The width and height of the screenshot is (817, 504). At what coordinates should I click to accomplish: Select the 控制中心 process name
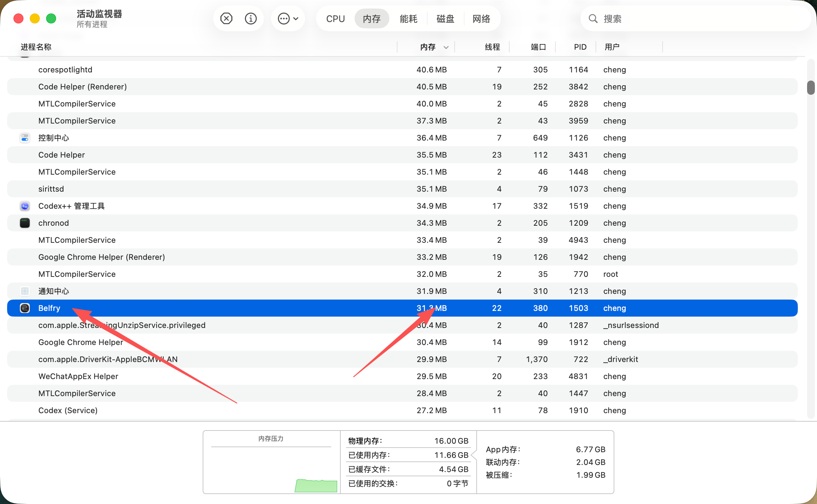54,138
